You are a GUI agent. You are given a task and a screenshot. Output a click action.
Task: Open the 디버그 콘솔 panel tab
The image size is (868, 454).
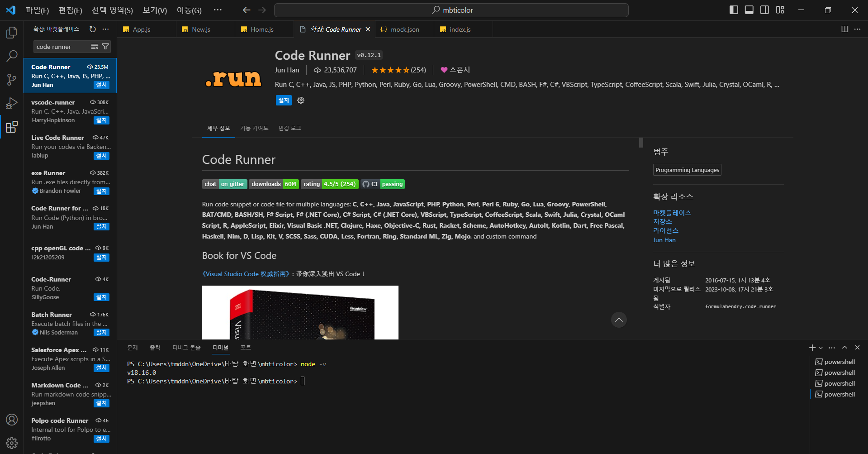(x=186, y=348)
